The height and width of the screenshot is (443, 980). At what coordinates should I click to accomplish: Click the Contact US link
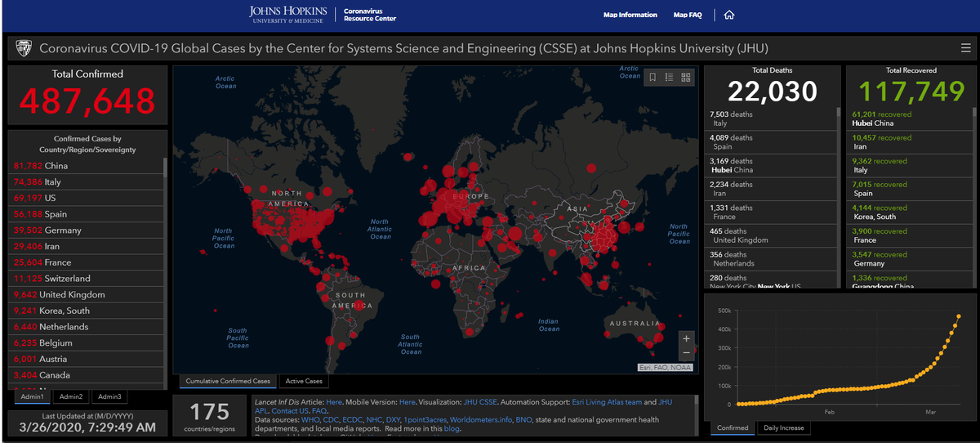289,411
